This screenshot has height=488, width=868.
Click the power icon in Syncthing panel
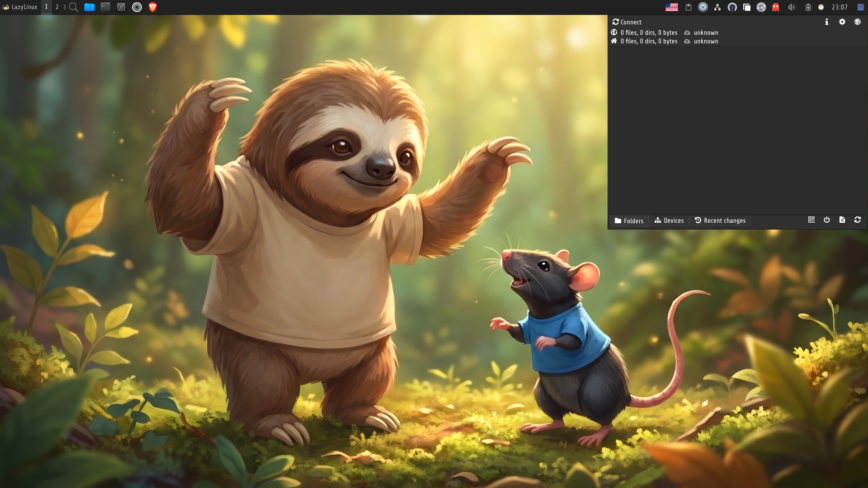826,220
